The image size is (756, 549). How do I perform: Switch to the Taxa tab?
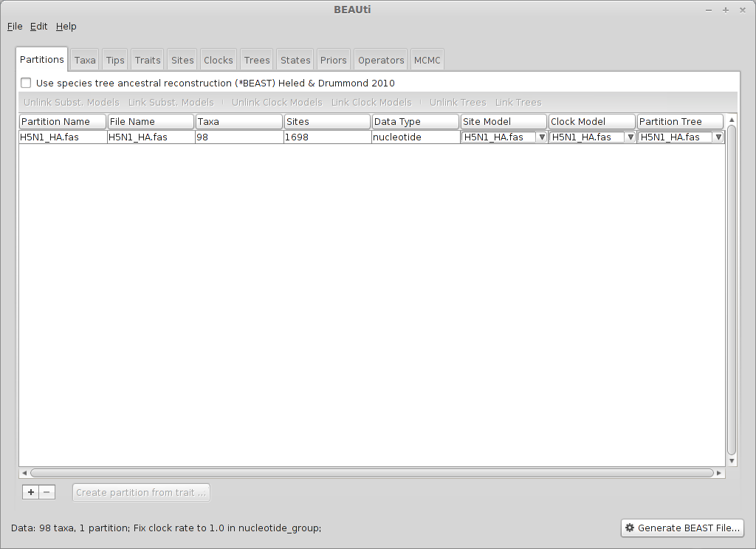[85, 61]
